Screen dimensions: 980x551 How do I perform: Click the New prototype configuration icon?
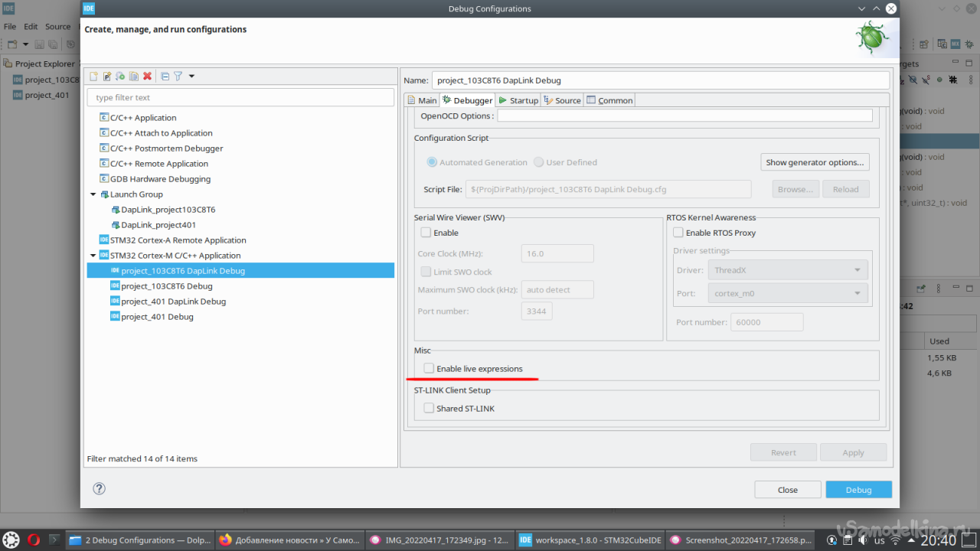[107, 76]
